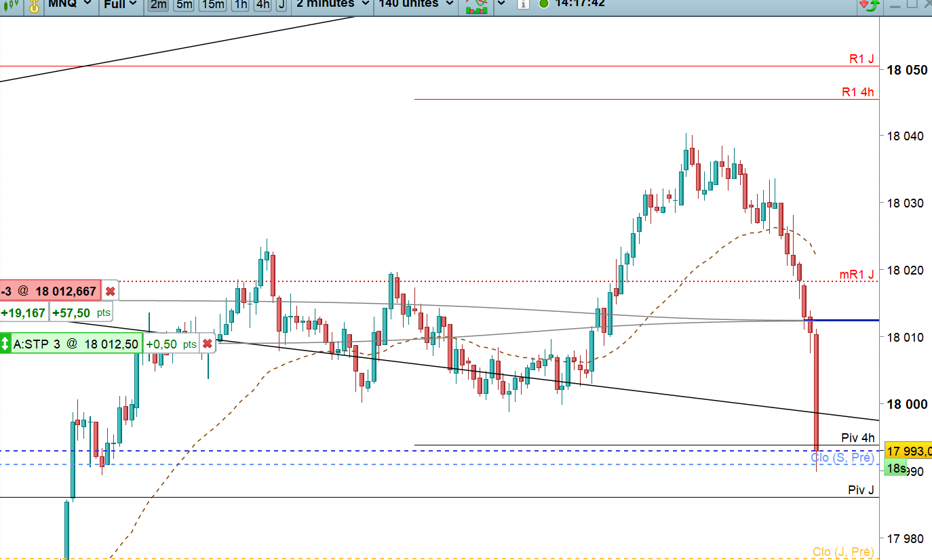932x560 pixels.
Task: Click the current price tag 17 993,0
Action: tap(909, 451)
